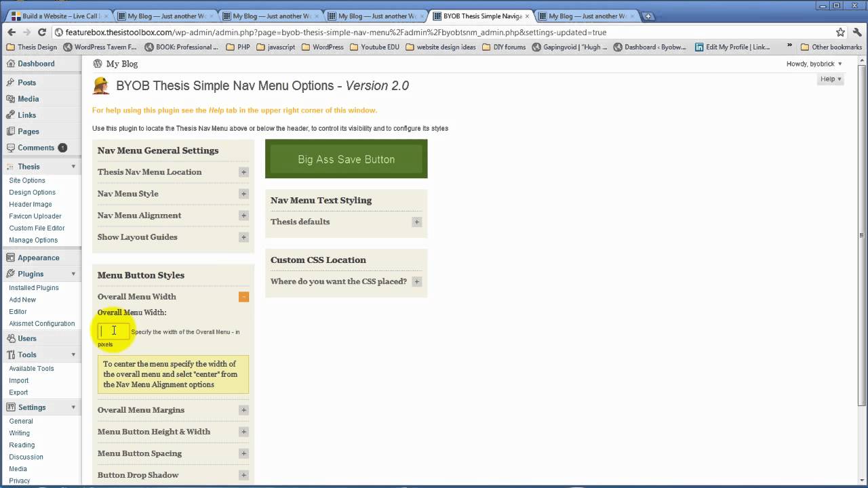This screenshot has width=868, height=488.
Task: Open Header Image under Thesis
Action: pyautogui.click(x=31, y=204)
